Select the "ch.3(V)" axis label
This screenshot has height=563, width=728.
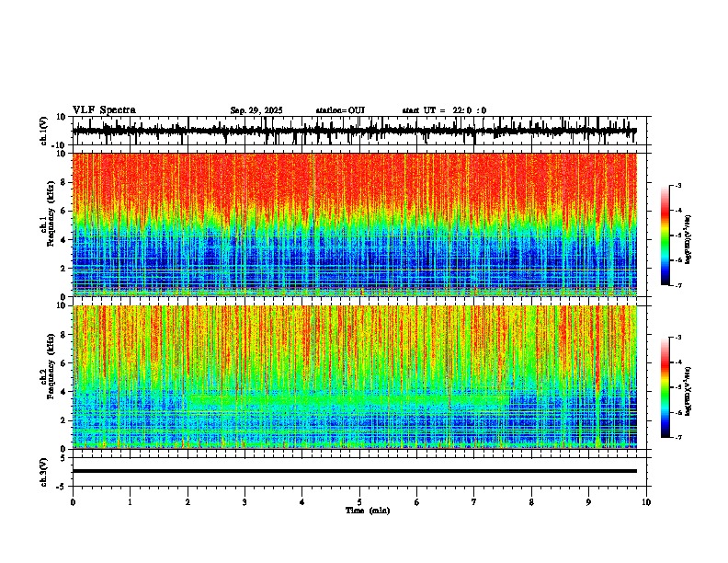(x=44, y=472)
